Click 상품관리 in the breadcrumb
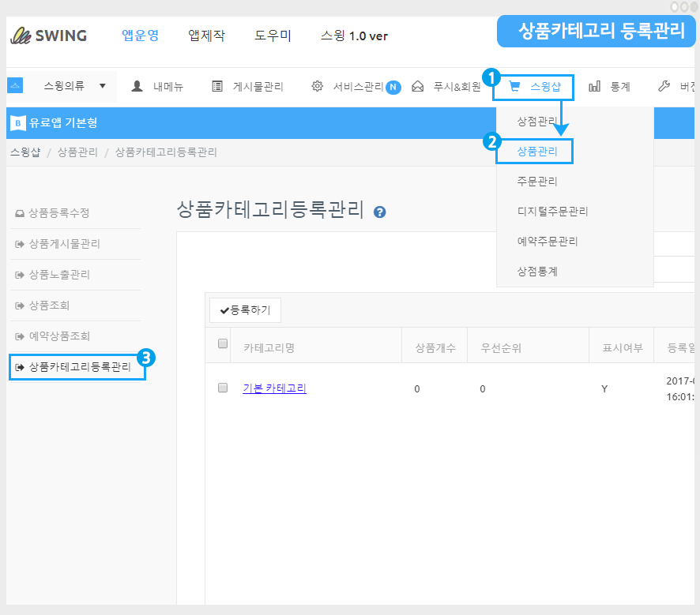Viewport: 700px width, 615px height. [x=77, y=152]
